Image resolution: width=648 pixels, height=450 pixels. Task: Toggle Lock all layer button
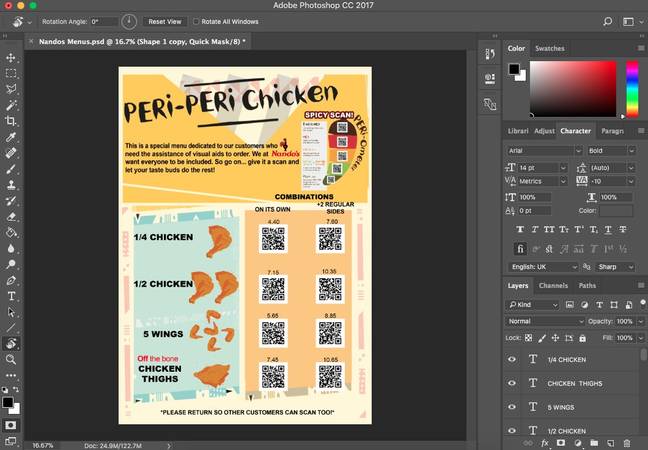tap(582, 338)
